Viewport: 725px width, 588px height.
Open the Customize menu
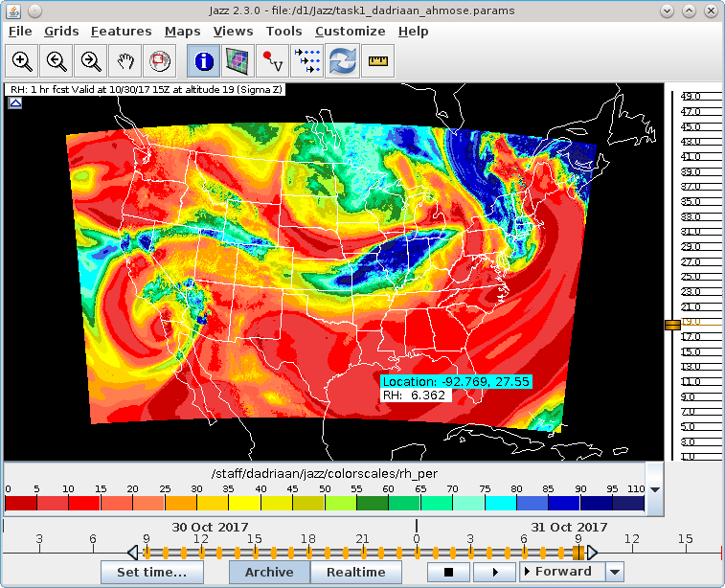[350, 32]
